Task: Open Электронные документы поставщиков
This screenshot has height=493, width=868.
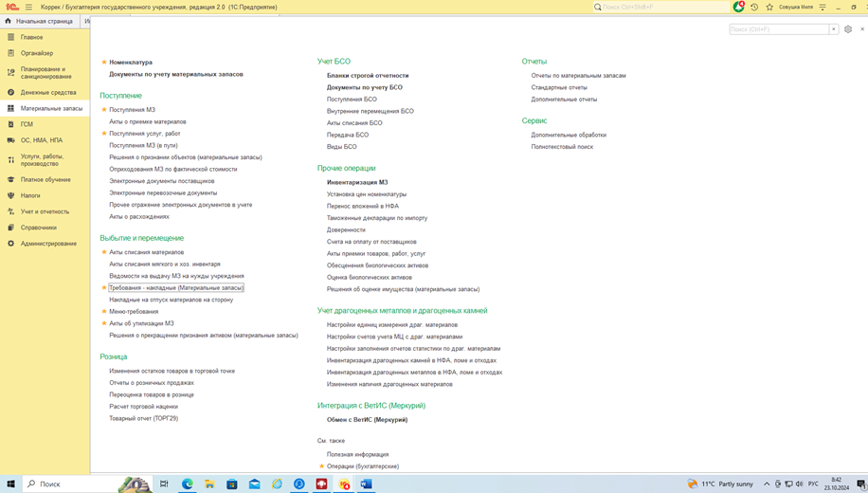Action: (162, 181)
